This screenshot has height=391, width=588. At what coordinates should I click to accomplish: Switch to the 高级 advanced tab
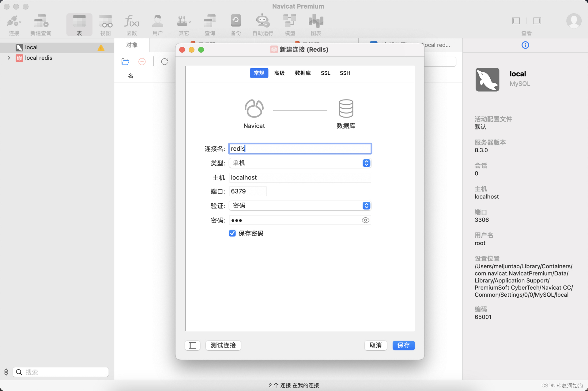279,73
